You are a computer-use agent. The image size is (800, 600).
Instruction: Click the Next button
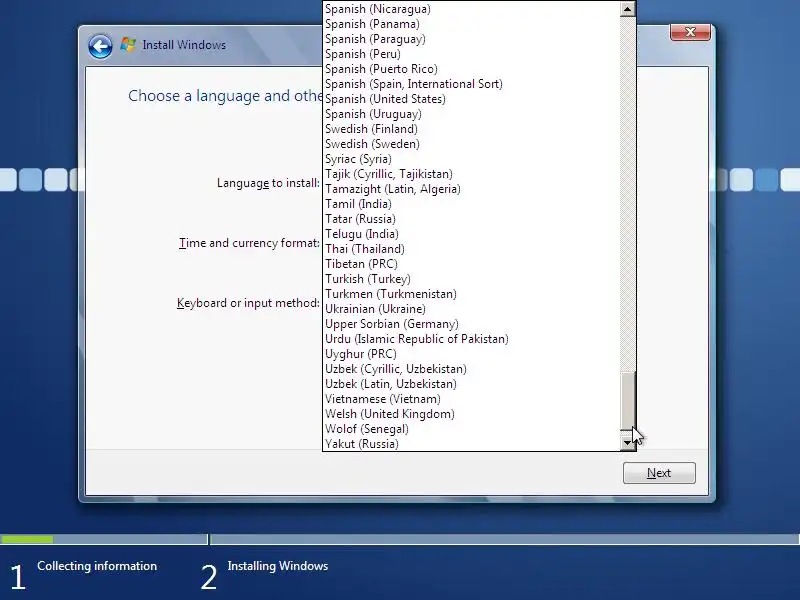click(x=659, y=473)
